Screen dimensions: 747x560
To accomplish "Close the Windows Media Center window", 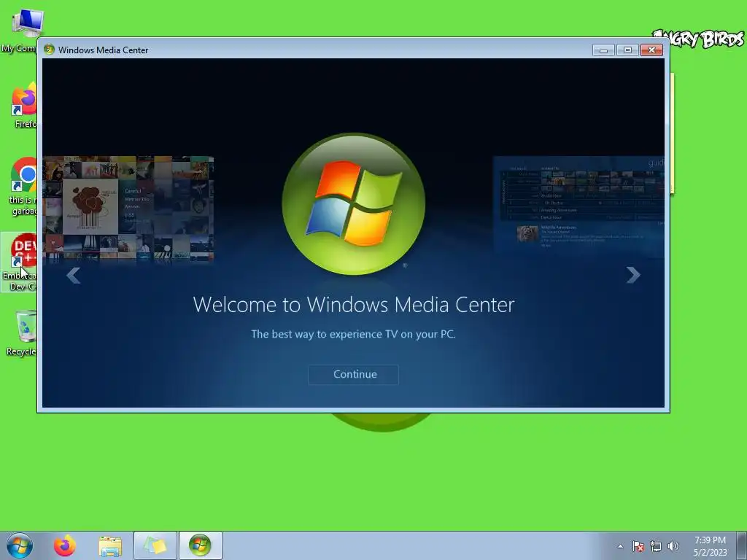I will [x=651, y=50].
